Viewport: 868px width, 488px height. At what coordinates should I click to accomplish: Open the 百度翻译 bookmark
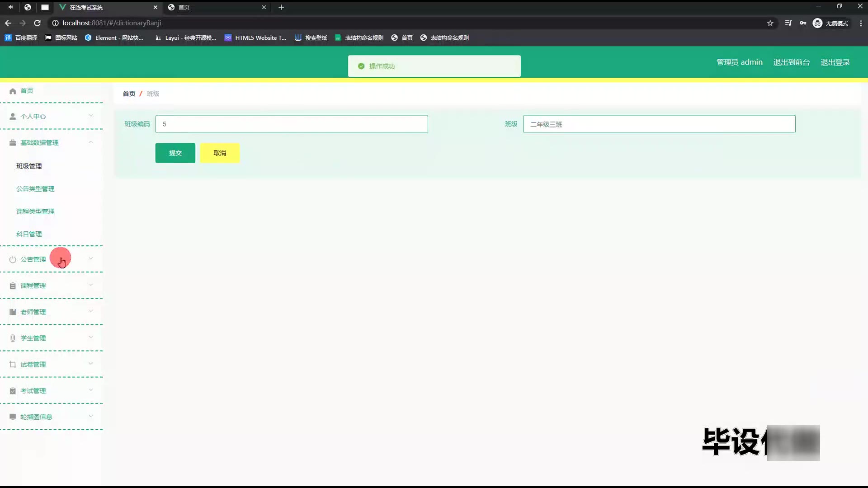21,38
